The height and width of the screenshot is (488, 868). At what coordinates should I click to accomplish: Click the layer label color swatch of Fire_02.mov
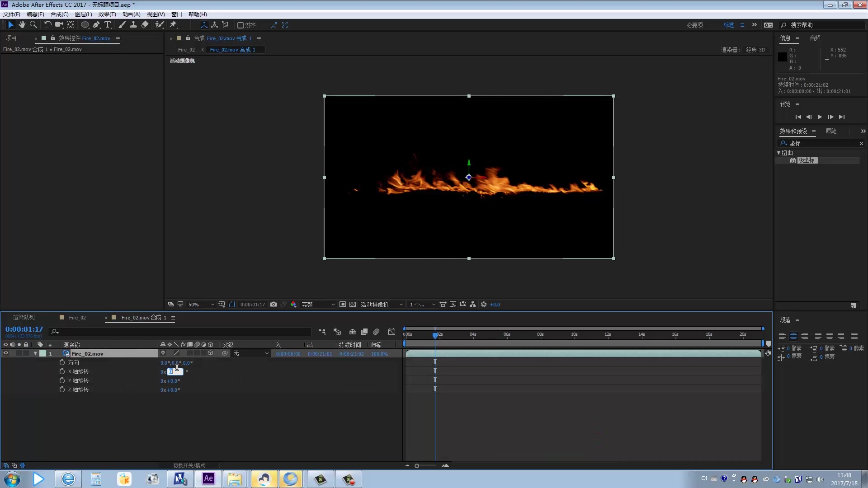[42, 353]
